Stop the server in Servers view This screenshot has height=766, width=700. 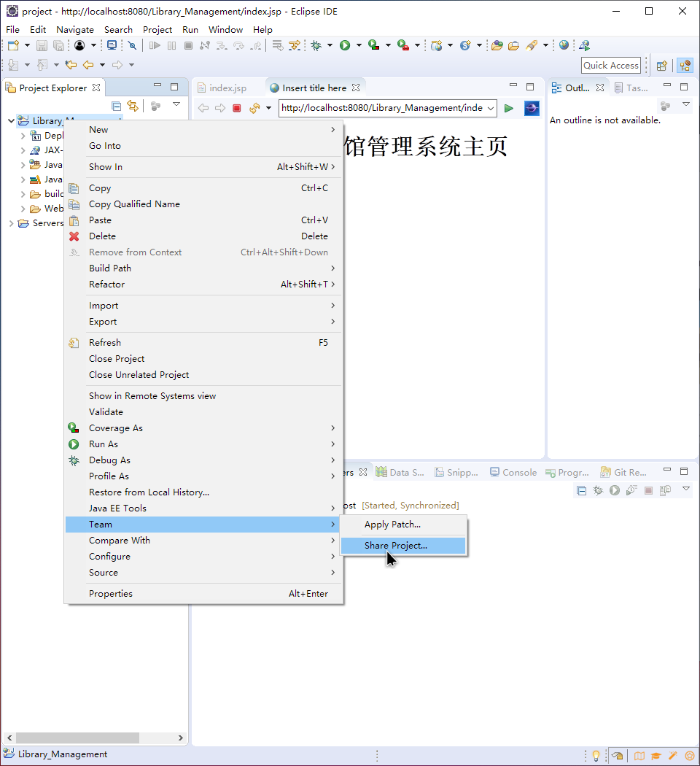[x=648, y=490]
